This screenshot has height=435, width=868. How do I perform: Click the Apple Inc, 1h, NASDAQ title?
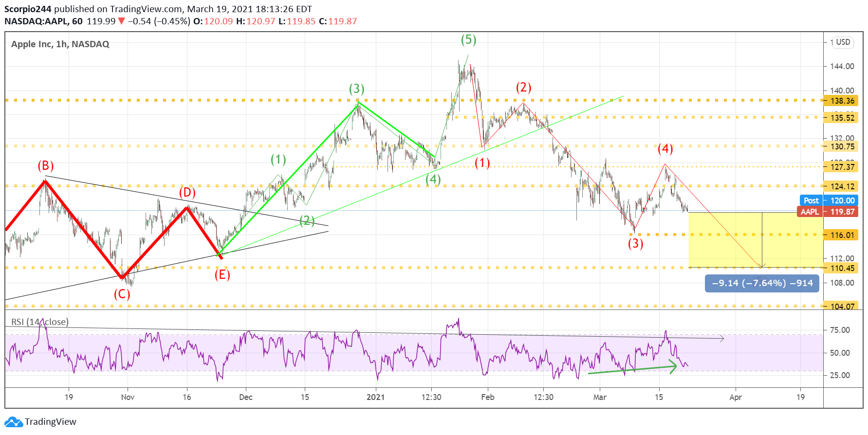60,44
